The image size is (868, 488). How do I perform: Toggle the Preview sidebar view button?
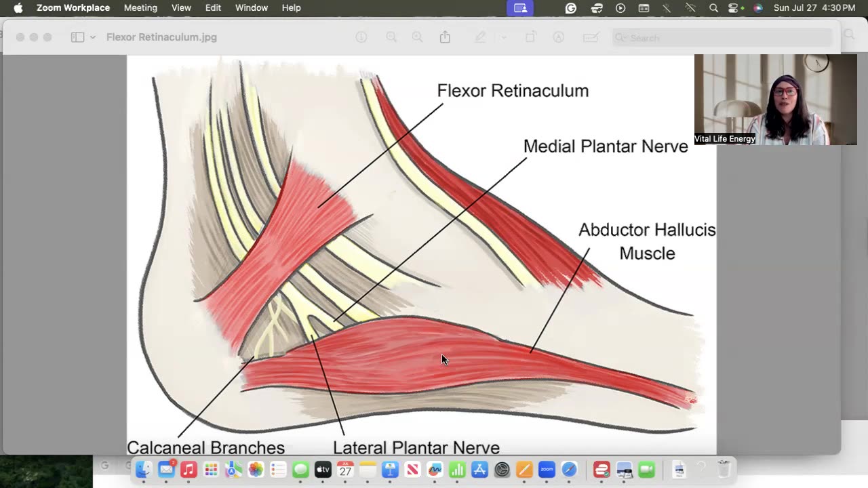pos(77,37)
